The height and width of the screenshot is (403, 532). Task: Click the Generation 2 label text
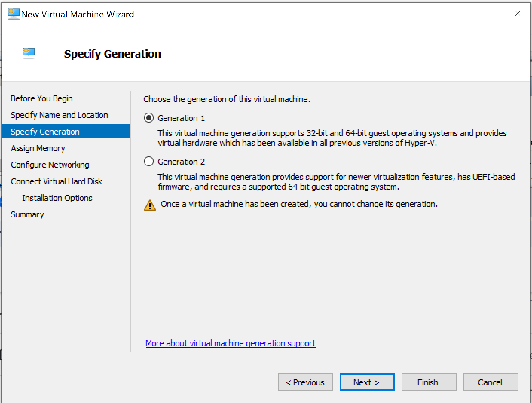point(181,162)
